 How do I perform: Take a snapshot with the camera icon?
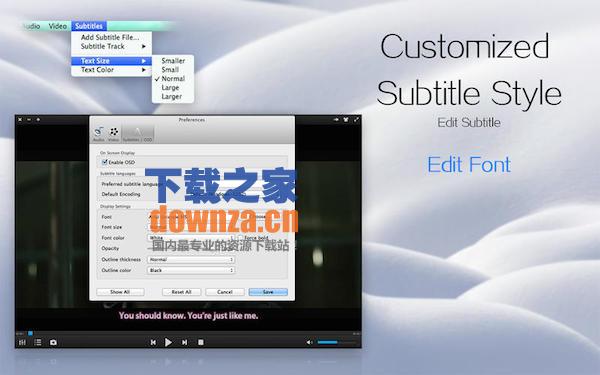click(x=53, y=342)
